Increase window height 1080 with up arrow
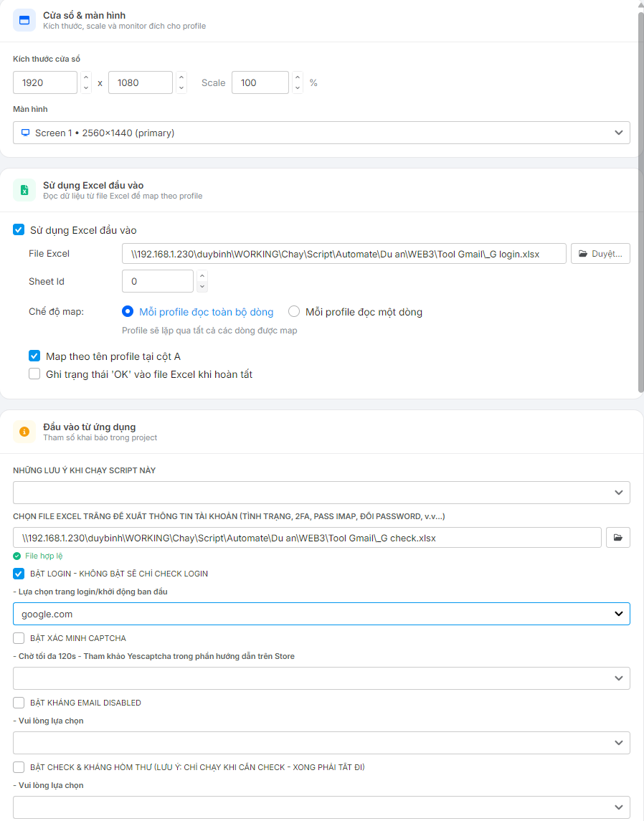 (x=181, y=77)
